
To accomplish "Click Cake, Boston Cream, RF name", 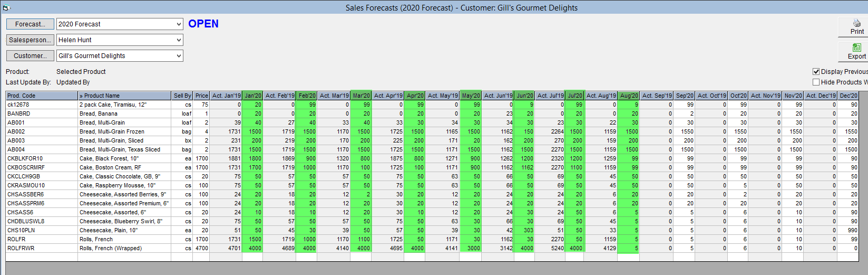I will (124, 167).
